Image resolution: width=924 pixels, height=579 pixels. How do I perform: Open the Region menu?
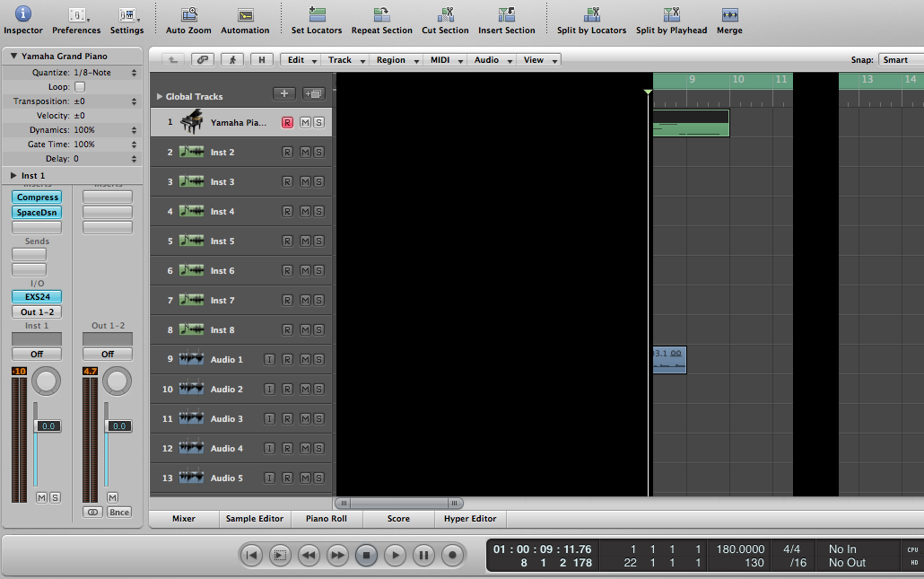tap(396, 60)
